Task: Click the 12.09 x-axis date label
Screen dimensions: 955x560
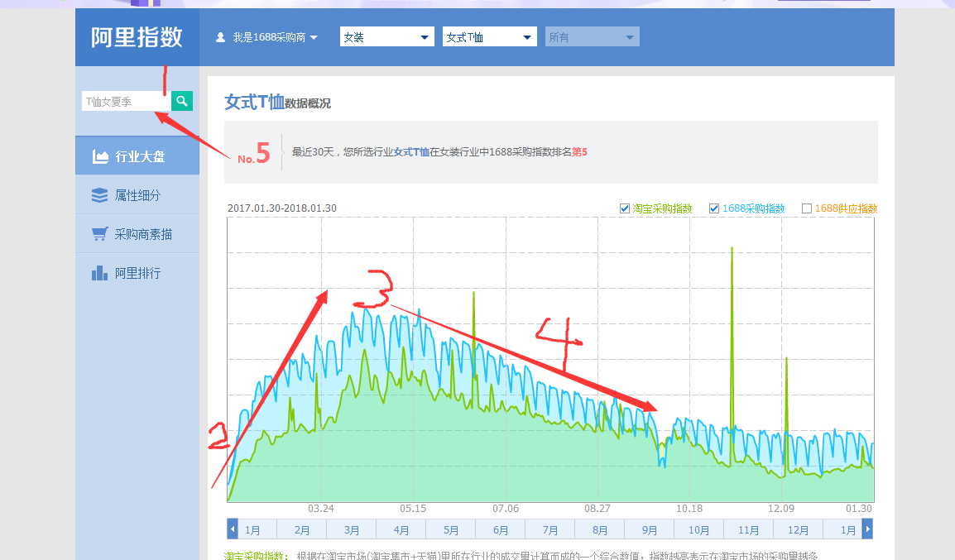Action: [781, 508]
